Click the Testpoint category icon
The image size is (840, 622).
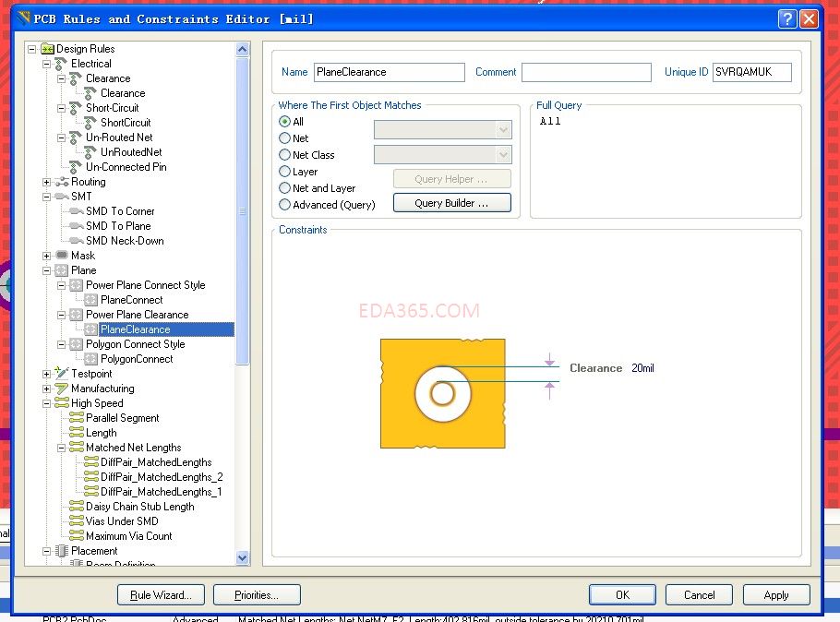[x=62, y=374]
